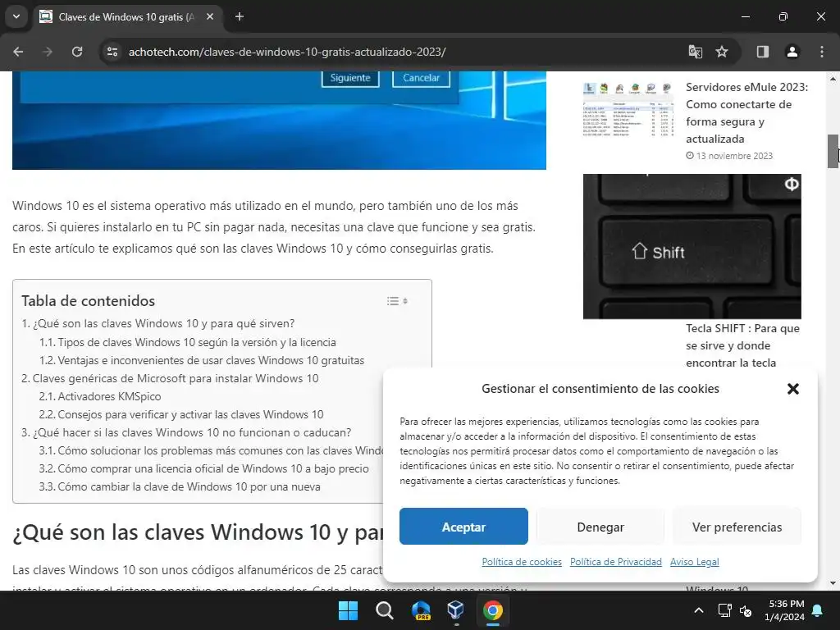Viewport: 840px width, 630px height.
Task: Open the VirtualBox cube taskbar icon
Action: [x=456, y=610]
